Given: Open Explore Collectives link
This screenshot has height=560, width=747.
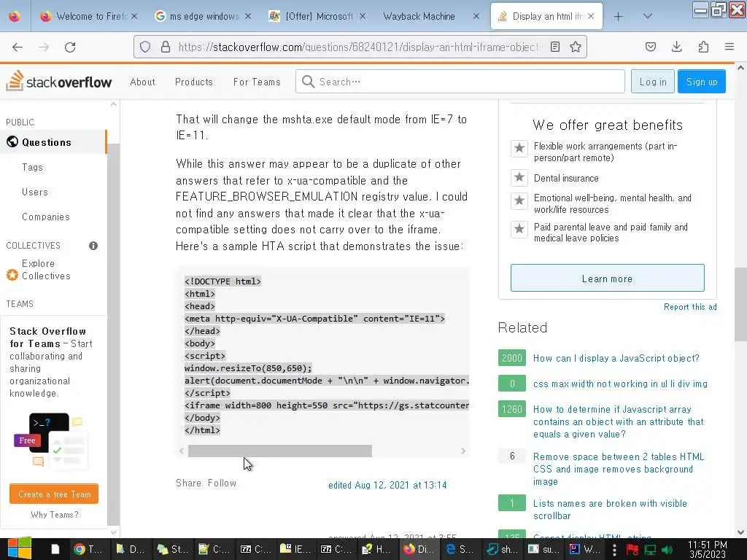Looking at the screenshot, I should point(46,270).
